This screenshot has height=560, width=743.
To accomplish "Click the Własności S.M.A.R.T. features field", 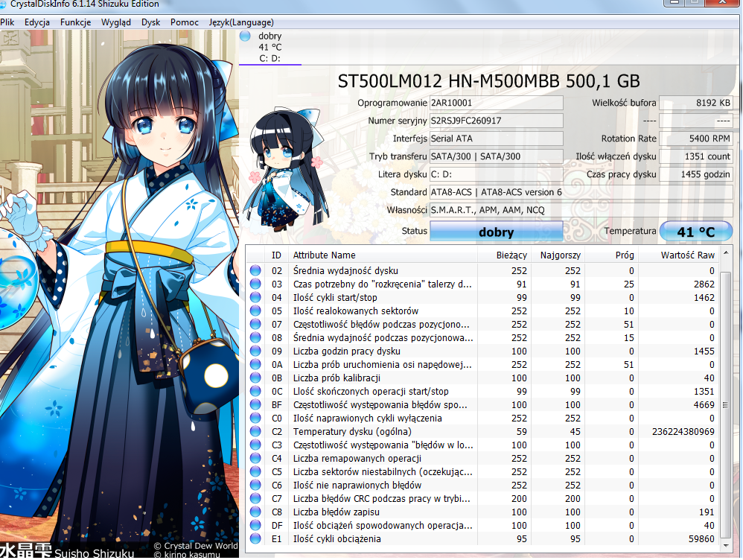I will click(581, 210).
